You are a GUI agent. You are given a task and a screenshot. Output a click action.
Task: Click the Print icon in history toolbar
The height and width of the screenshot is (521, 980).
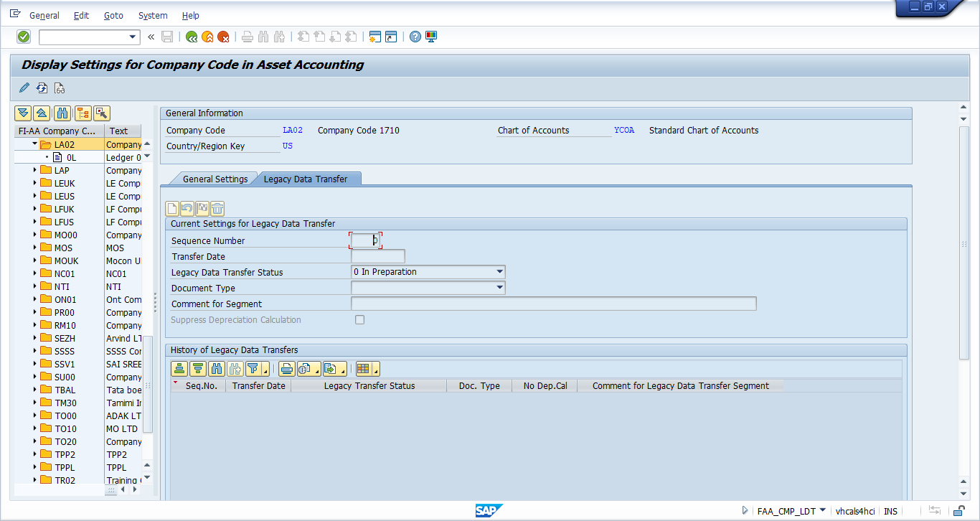286,369
